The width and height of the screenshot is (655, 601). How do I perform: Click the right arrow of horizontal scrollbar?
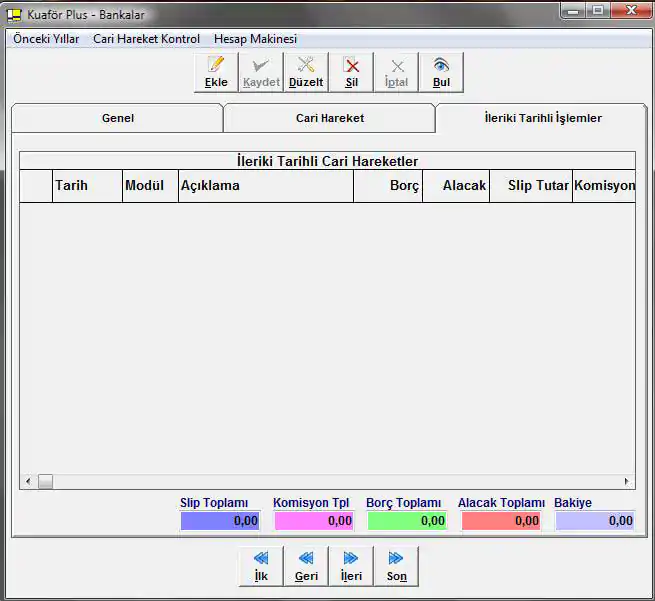[627, 482]
